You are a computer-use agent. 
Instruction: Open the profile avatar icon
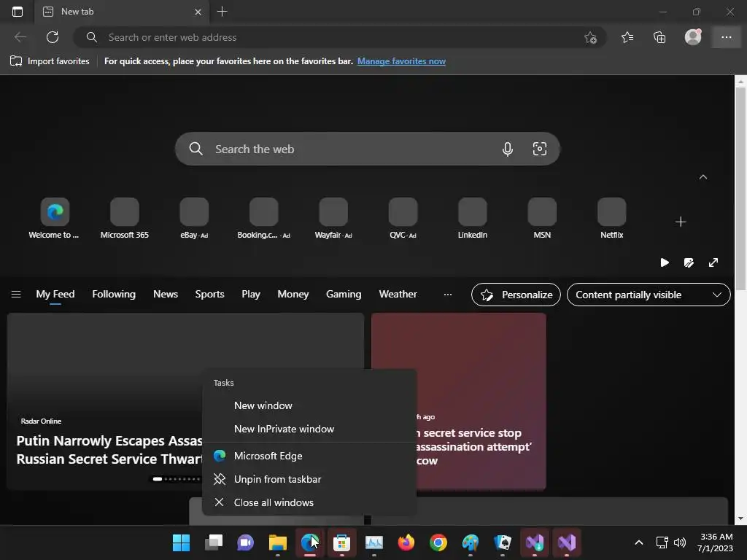pyautogui.click(x=693, y=37)
